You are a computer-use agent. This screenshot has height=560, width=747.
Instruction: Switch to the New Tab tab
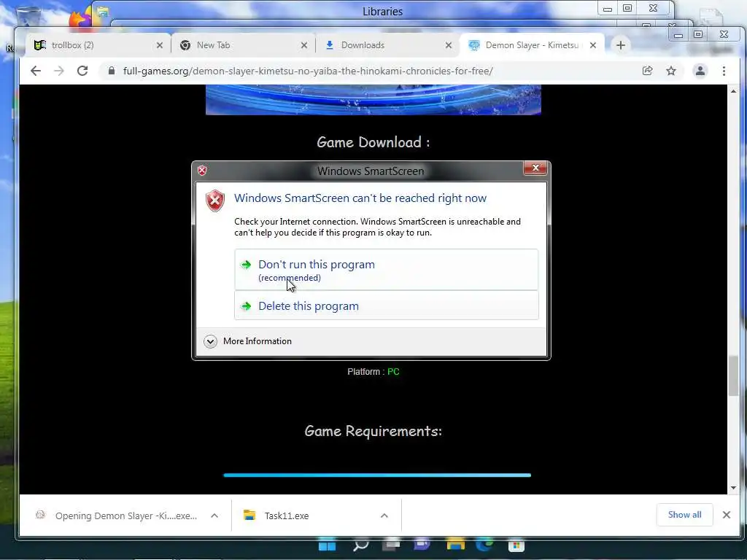click(243, 45)
